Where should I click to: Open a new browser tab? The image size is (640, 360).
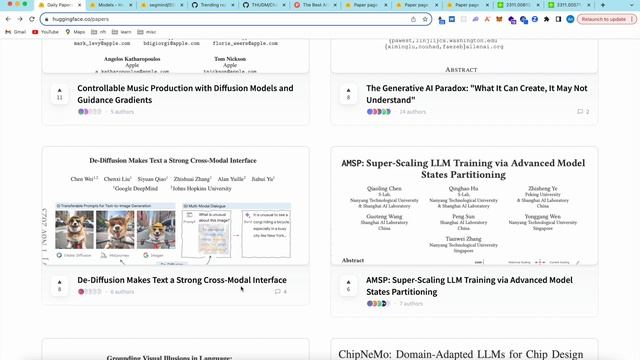click(603, 5)
